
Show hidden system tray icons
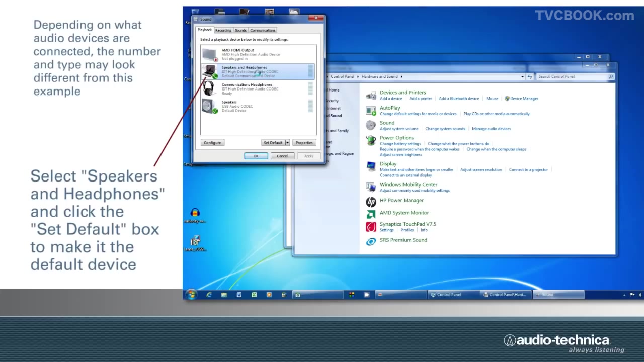coord(624,295)
